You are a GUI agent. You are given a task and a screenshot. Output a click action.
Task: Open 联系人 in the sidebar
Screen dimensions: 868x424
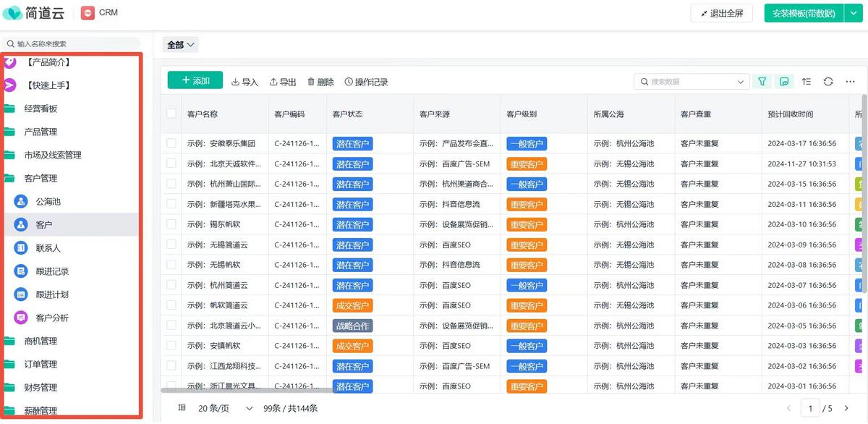click(48, 248)
